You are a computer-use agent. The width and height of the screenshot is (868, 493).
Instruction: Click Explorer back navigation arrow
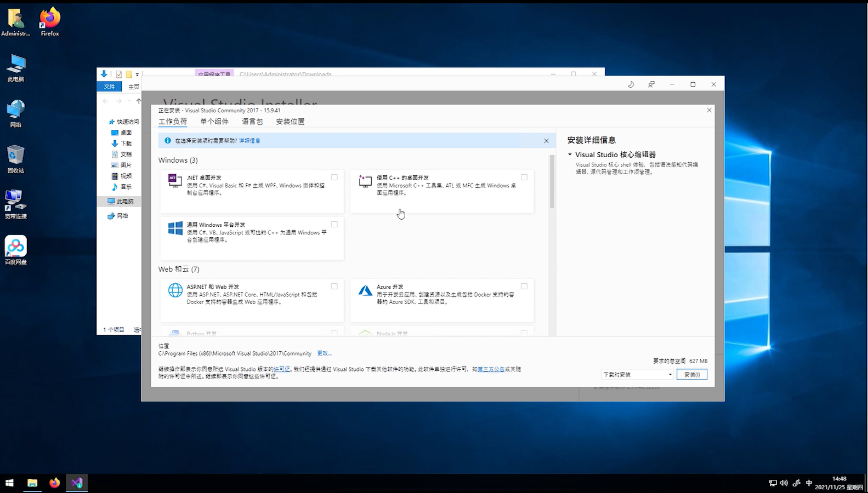coord(105,101)
